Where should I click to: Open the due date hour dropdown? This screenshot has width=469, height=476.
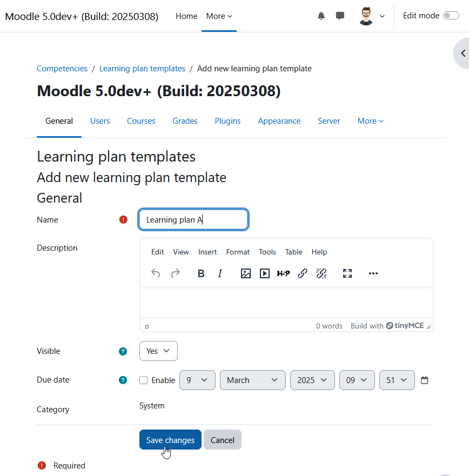point(357,380)
